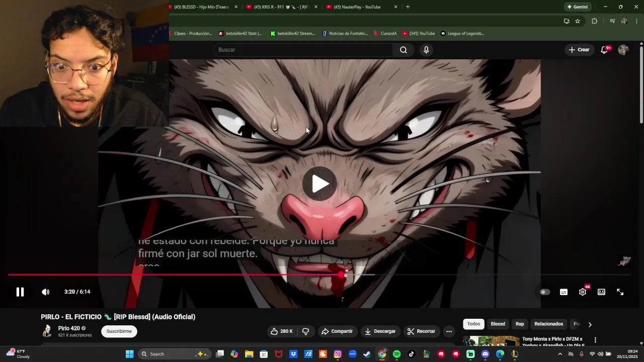Screen dimensions: 644x362
Task: Click the Recortar clip button
Action: click(x=421, y=331)
